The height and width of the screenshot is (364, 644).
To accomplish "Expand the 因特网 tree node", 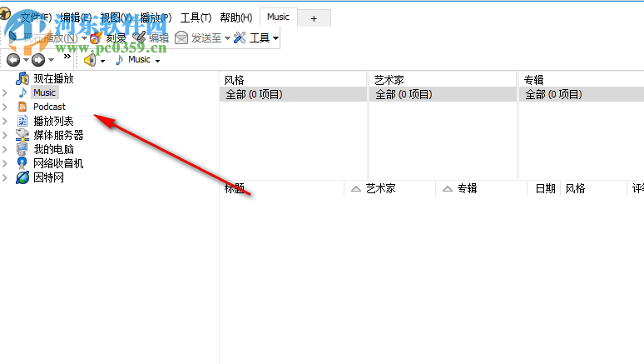I will click(5, 177).
